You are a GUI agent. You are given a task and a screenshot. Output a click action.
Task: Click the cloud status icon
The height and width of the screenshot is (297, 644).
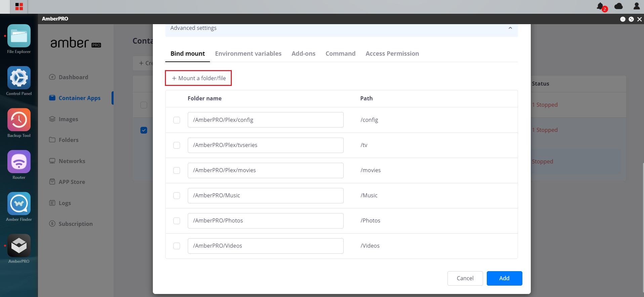coord(618,6)
